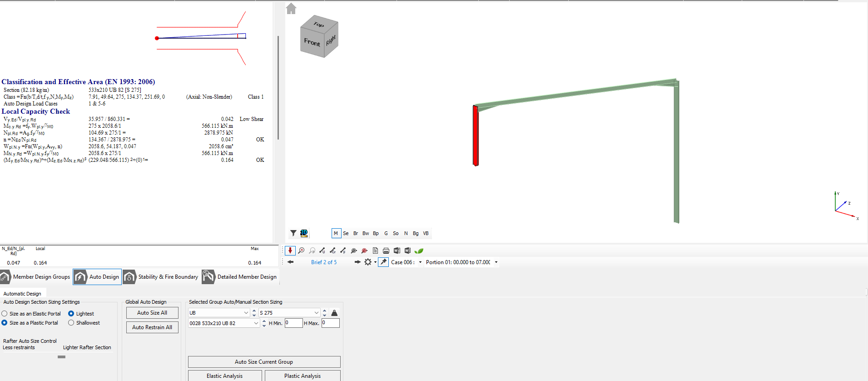The height and width of the screenshot is (381, 868).
Task: Click the home view icon
Action: pos(291,9)
